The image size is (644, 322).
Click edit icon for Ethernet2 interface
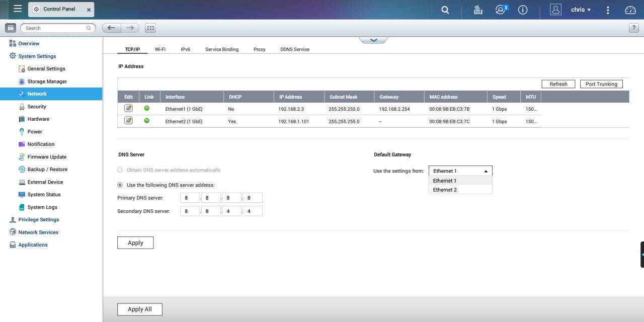[128, 121]
